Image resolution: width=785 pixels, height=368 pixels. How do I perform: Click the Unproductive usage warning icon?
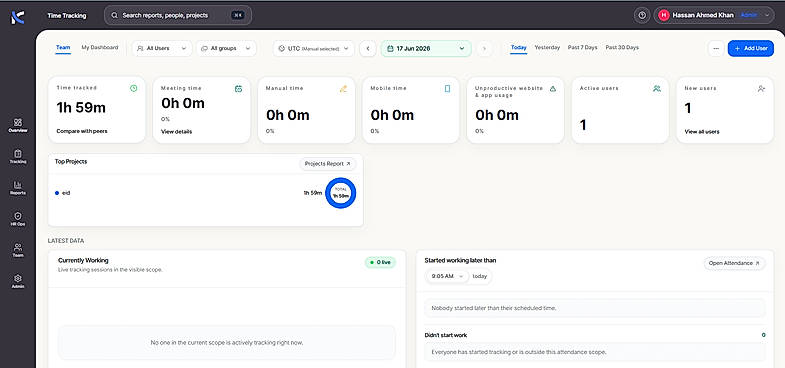click(x=553, y=89)
